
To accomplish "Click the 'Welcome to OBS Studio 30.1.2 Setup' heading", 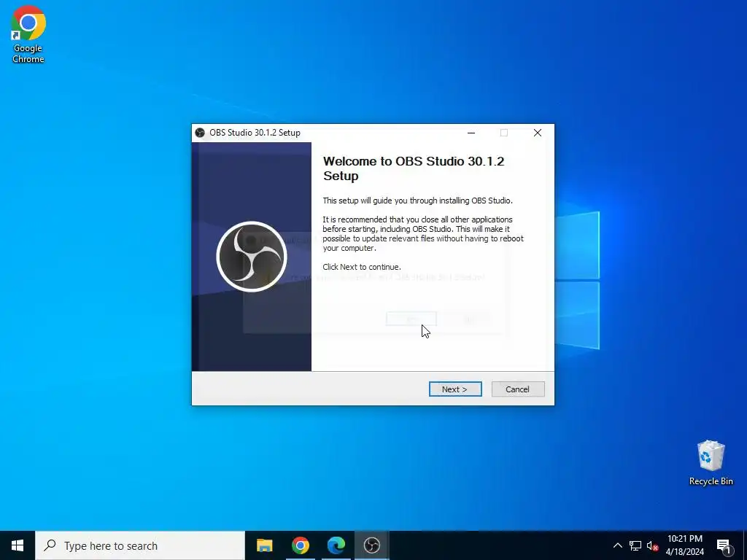I will 414,168.
